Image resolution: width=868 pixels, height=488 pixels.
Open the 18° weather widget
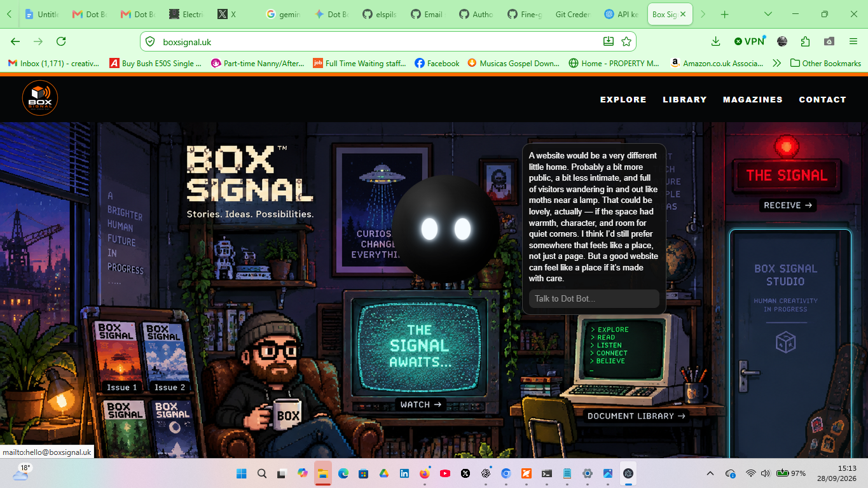tap(21, 472)
